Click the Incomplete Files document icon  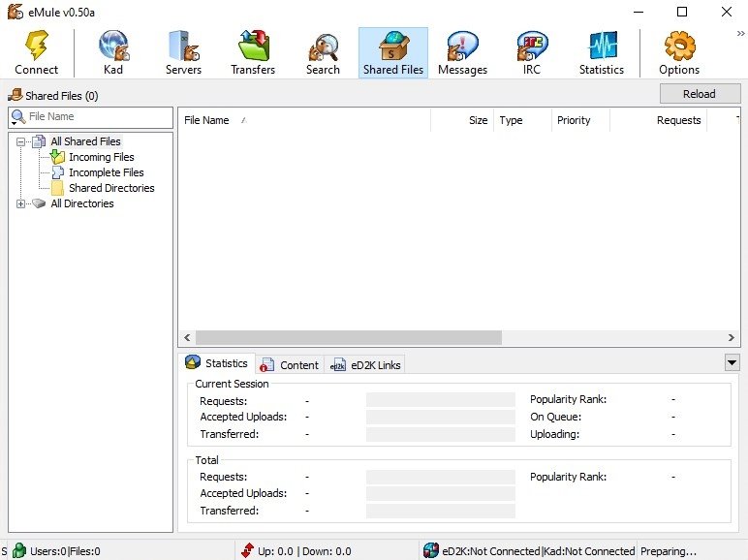[58, 172]
